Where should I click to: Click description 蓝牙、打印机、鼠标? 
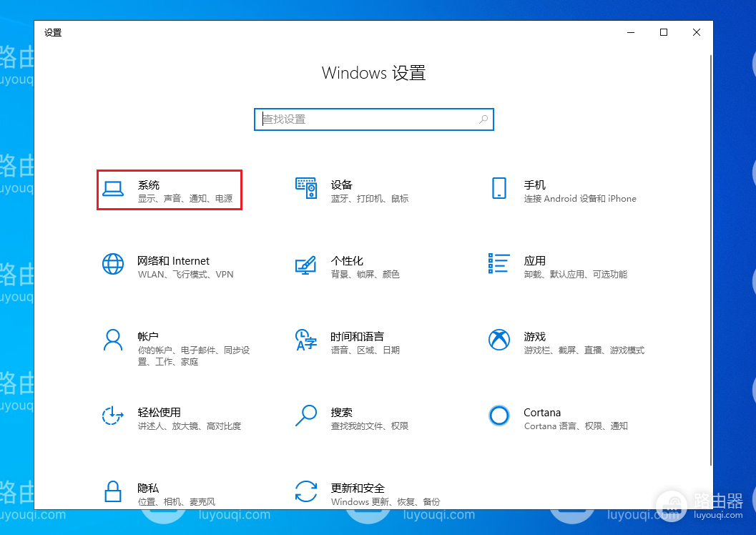click(370, 199)
